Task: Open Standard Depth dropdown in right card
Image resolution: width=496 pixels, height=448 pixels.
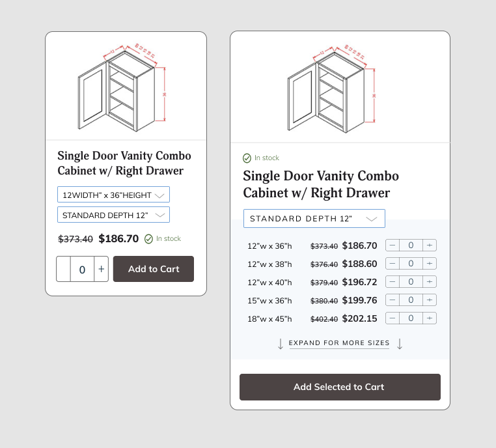Action: [x=314, y=219]
